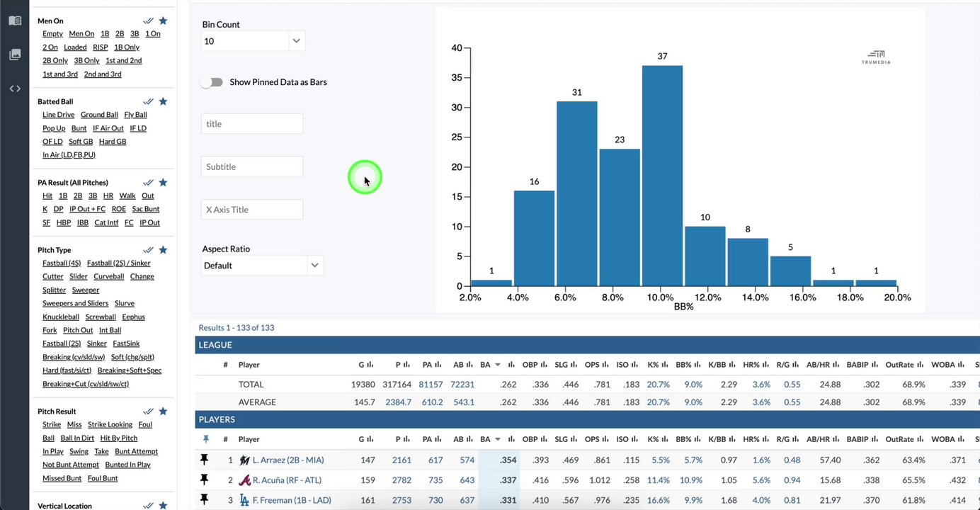Click star icon for Vertical Location filter
This screenshot has height=510, width=980.
tap(163, 505)
